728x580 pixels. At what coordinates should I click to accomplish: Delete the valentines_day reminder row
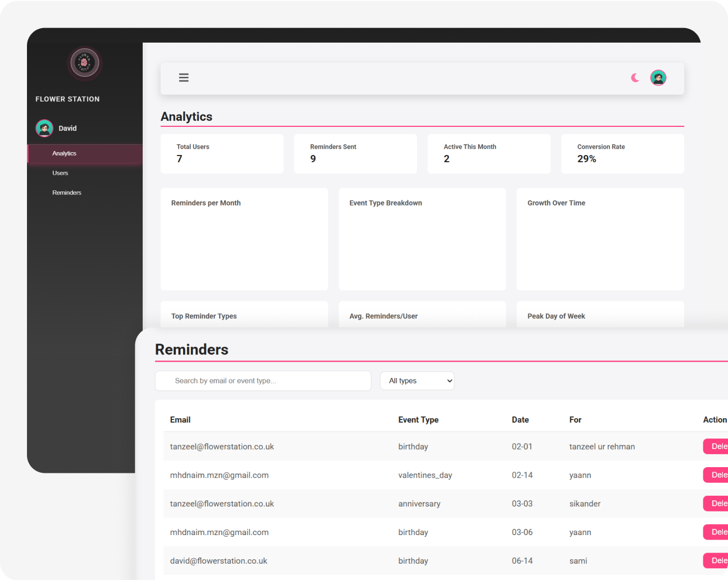point(716,475)
